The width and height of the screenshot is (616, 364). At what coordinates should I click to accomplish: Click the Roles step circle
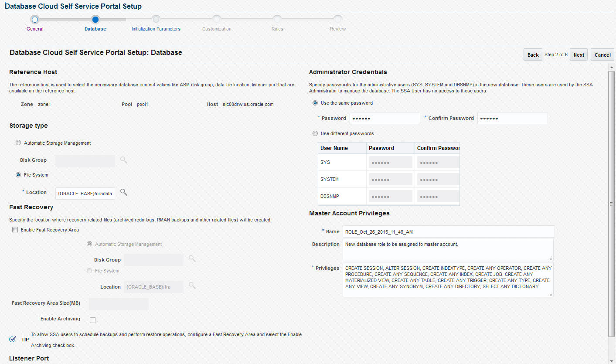tap(277, 19)
